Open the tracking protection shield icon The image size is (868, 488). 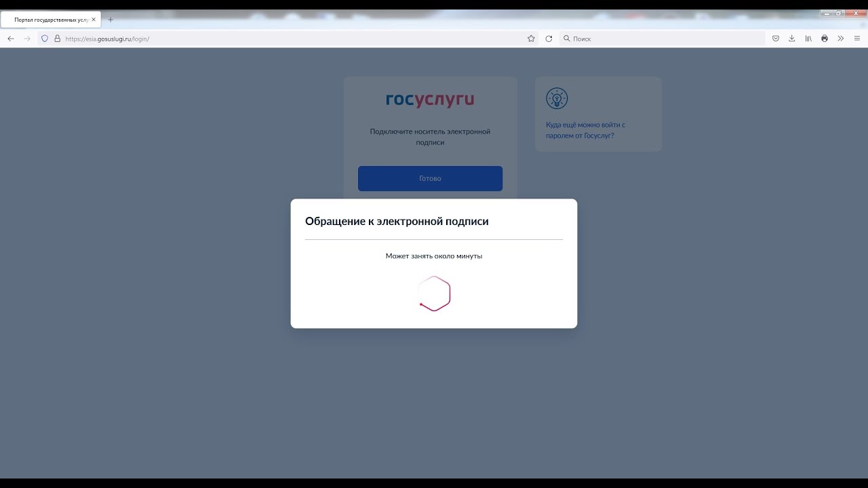coord(45,39)
